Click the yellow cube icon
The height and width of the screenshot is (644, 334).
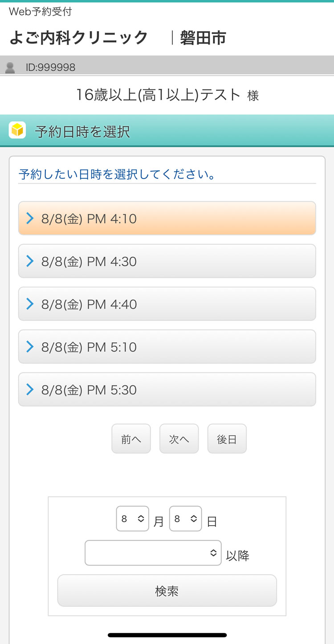pyautogui.click(x=17, y=130)
